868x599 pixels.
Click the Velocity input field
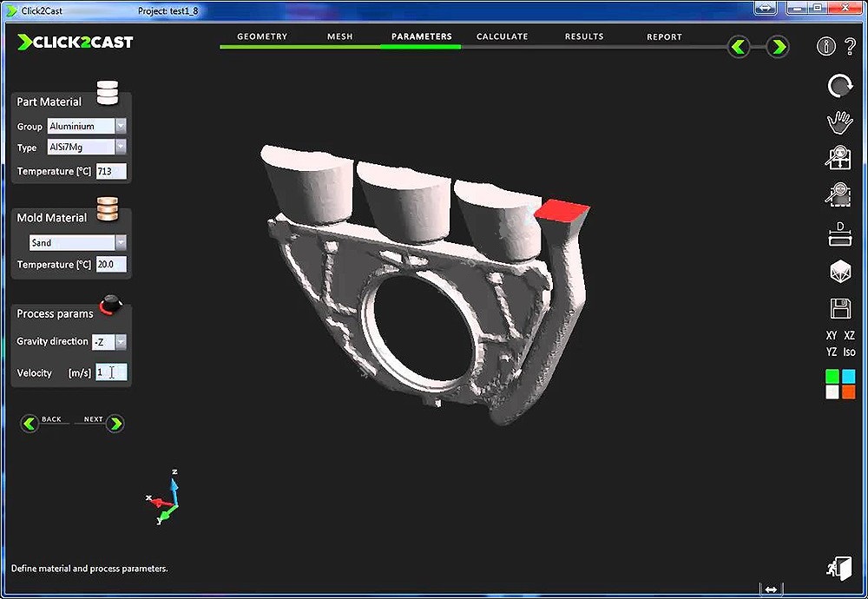tap(111, 372)
